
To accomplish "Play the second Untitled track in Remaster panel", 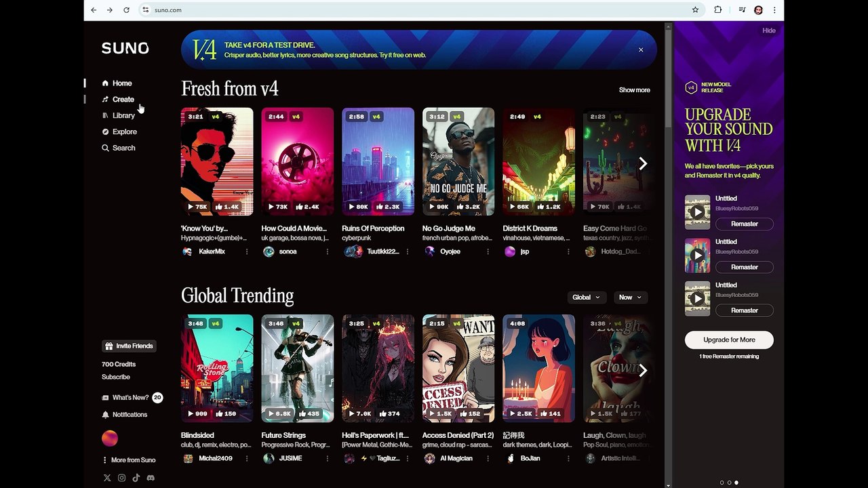I will [697, 256].
